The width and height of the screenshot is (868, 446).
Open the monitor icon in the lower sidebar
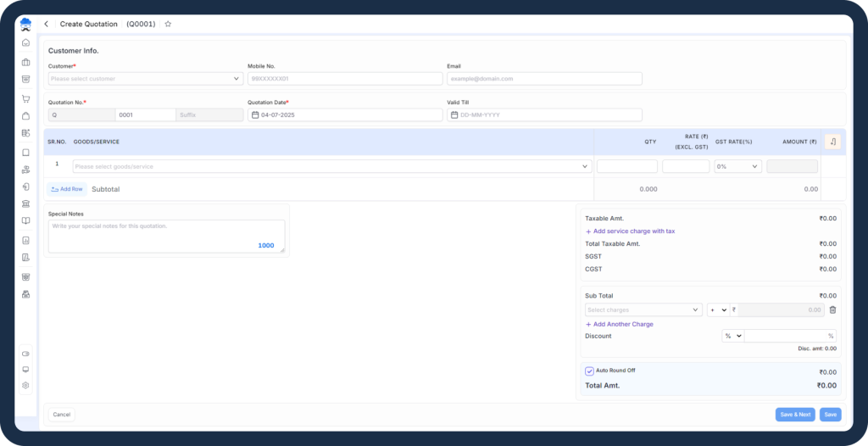click(x=25, y=370)
